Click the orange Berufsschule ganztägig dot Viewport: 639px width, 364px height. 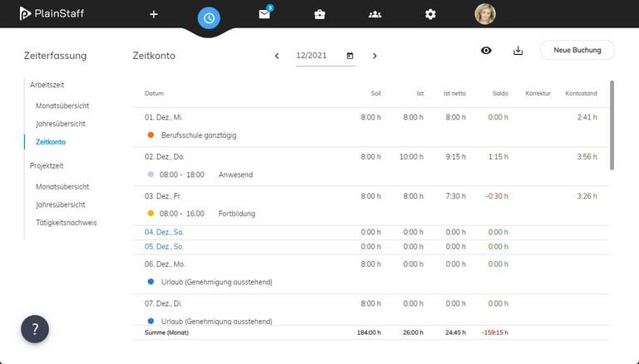(x=151, y=135)
